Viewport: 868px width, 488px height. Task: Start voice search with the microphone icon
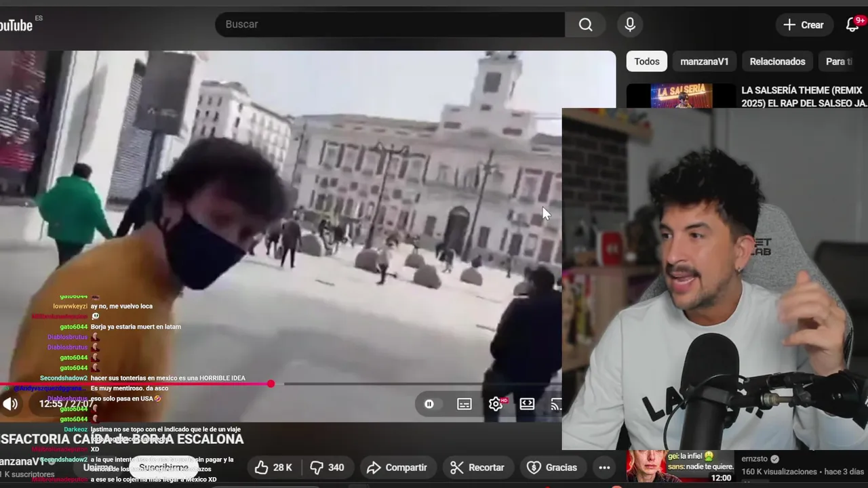click(630, 24)
